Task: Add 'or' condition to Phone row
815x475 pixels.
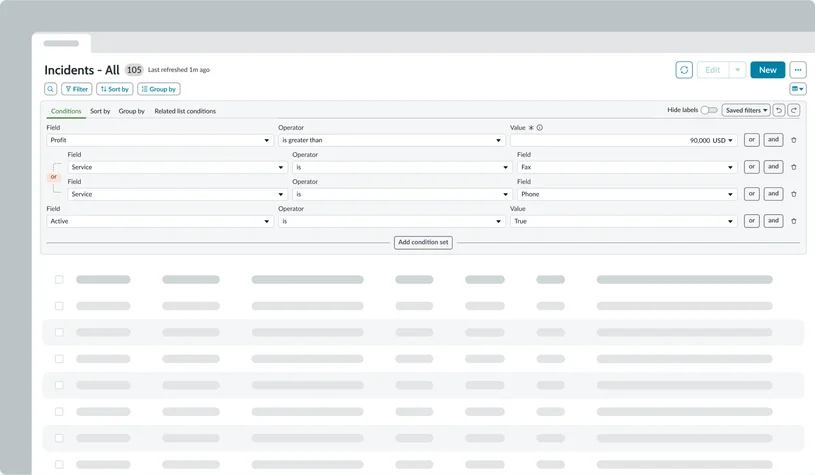Action: tap(752, 194)
